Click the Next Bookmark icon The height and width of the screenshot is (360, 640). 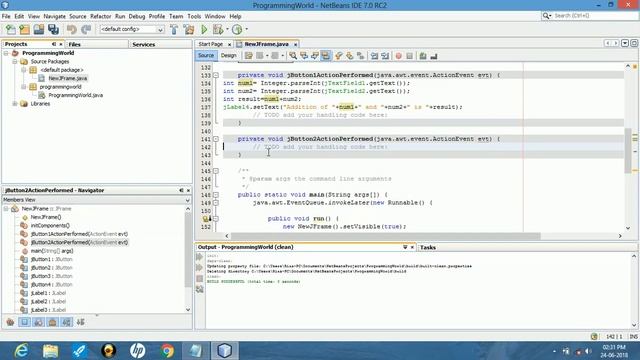(349, 56)
